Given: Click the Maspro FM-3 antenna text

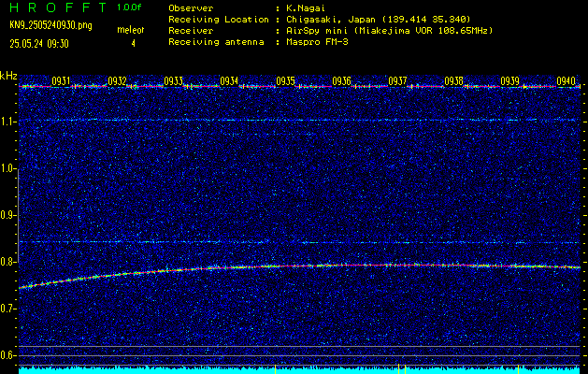Looking at the screenshot, I should pos(317,42).
